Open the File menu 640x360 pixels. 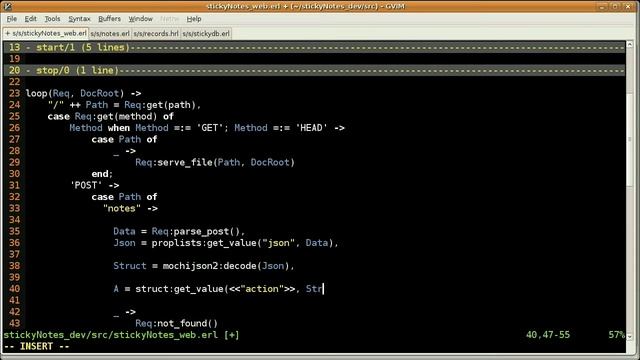(x=12, y=19)
